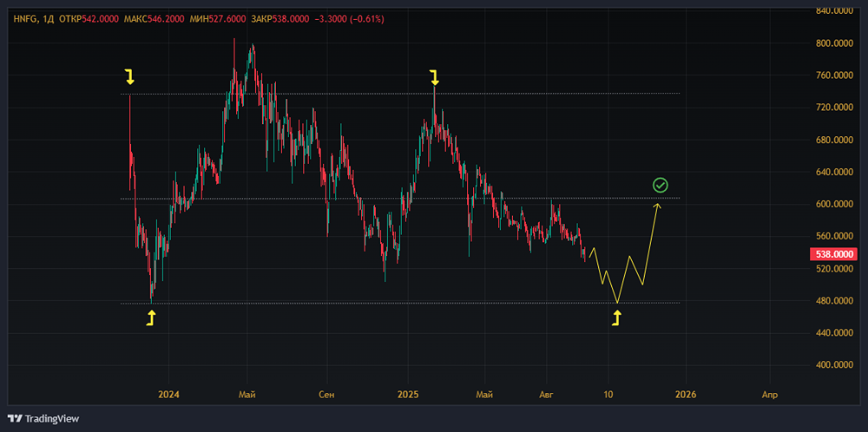
Task: Click the 640.0000 price axis label
Action: point(836,172)
